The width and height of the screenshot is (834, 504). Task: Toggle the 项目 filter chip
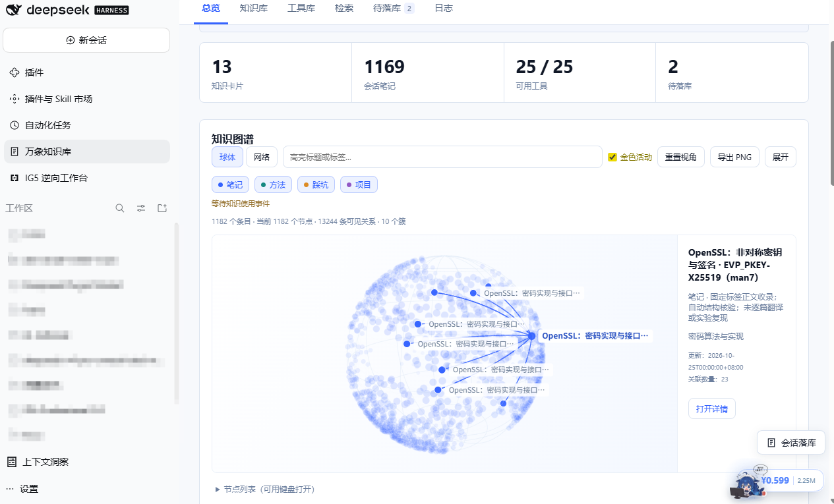click(359, 185)
